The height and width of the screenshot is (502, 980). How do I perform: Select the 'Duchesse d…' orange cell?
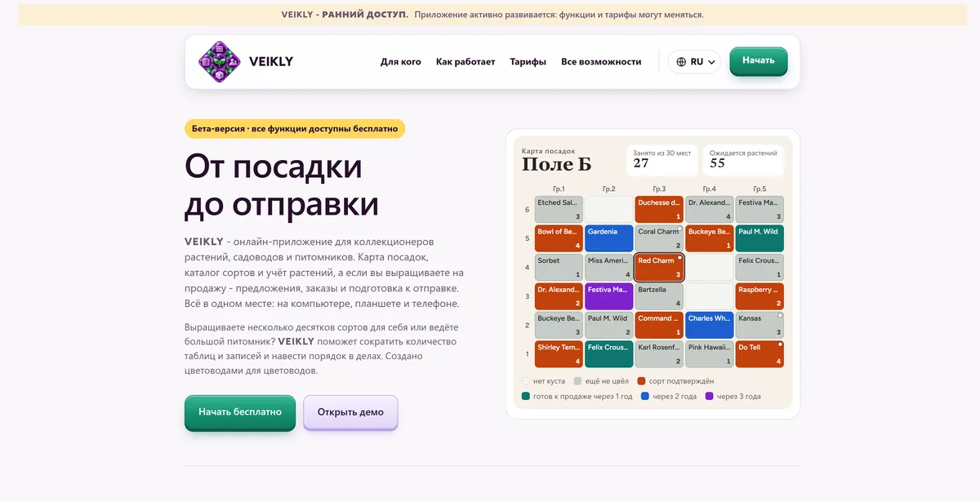659,209
